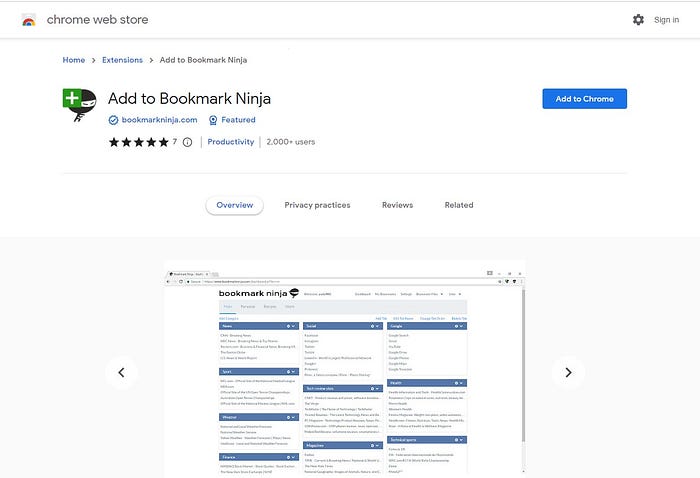Viewport: 700px width, 478px height.
Task: Open the rating info icon
Action: [188, 142]
